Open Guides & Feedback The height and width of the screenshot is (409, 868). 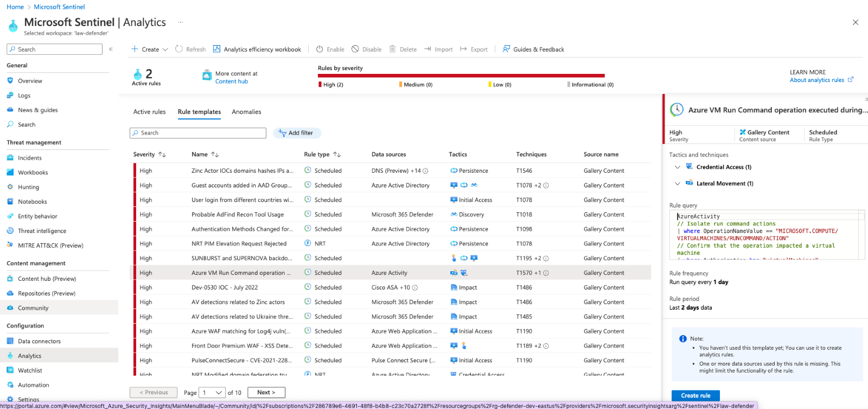tap(533, 49)
